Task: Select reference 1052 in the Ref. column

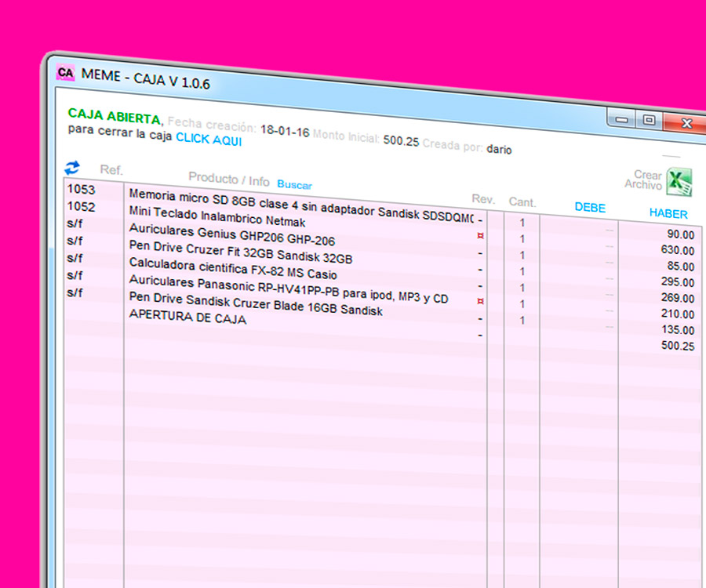Action: [81, 207]
